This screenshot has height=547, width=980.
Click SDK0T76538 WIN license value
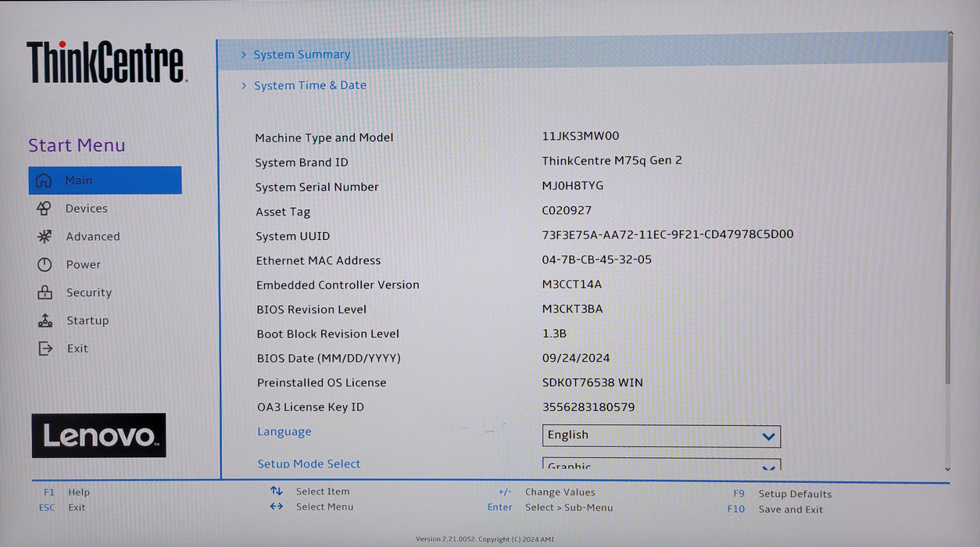pyautogui.click(x=593, y=382)
